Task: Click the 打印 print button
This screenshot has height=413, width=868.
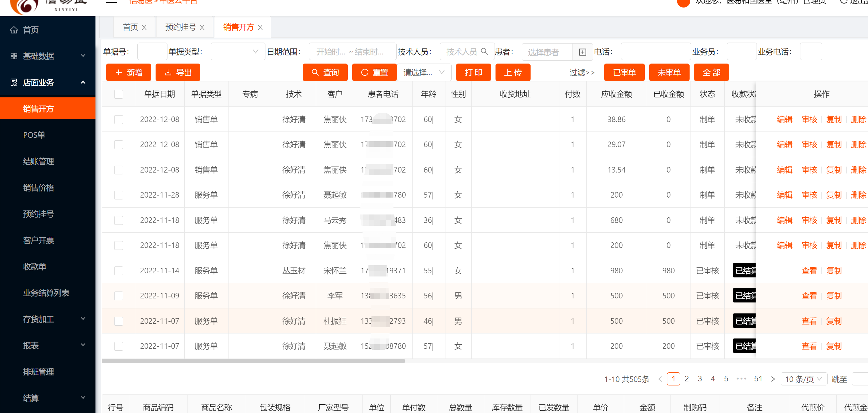Action: pos(473,72)
